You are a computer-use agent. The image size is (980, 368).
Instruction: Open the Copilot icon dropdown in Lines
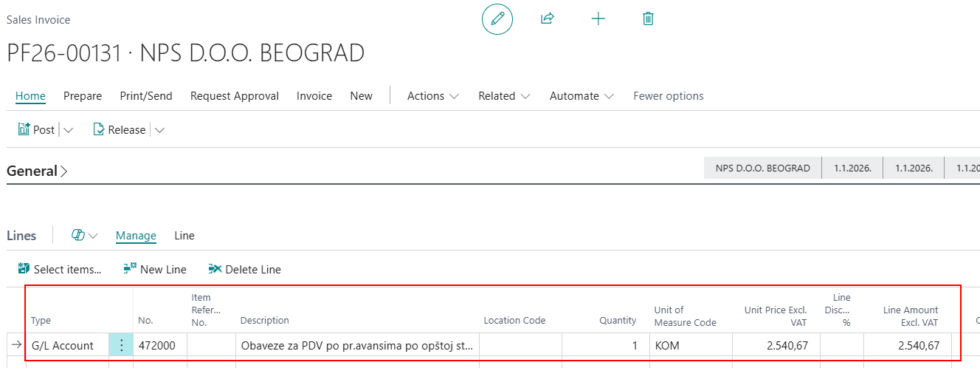[x=84, y=236]
